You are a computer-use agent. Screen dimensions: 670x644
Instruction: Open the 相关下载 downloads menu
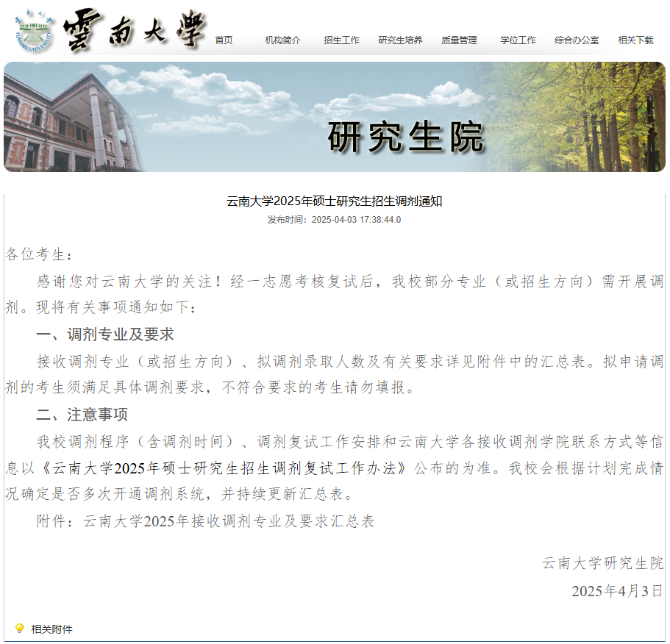pyautogui.click(x=635, y=40)
